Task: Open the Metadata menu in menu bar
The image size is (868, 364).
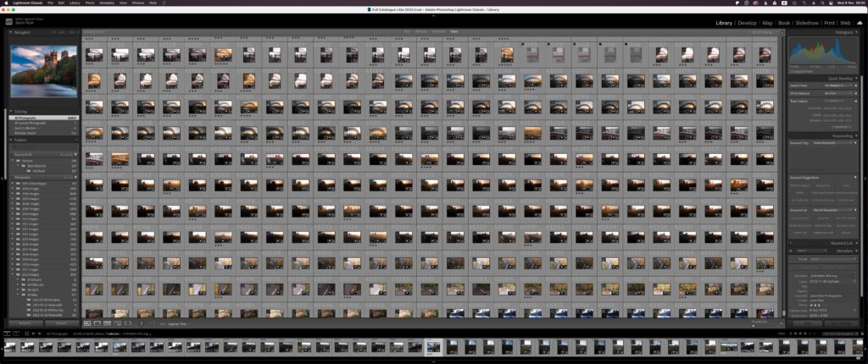Action: point(107,3)
